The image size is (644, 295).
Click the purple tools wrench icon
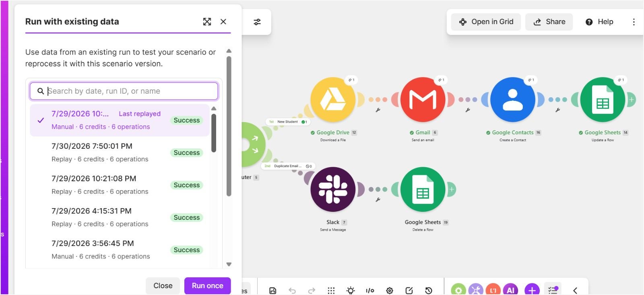(x=476, y=290)
